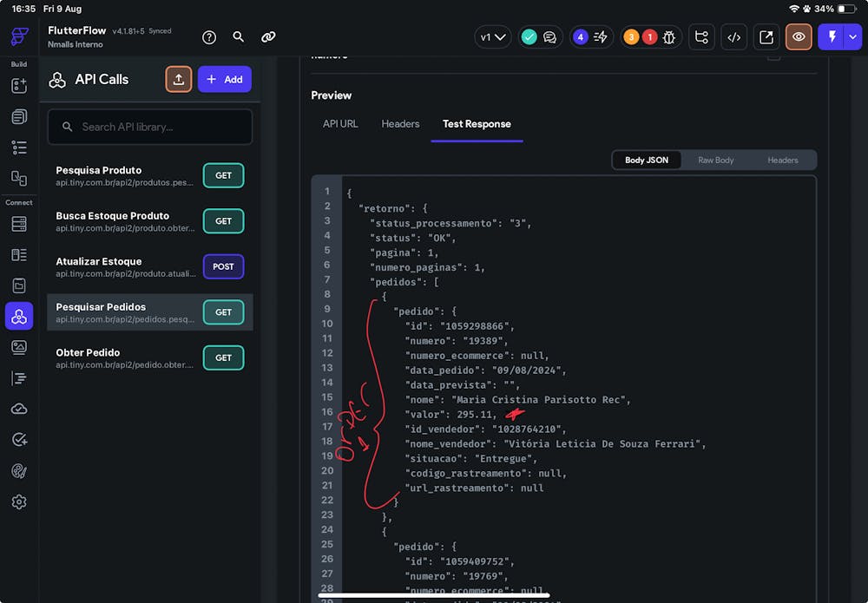Viewport: 868px width, 603px height.
Task: Open the v1 version dropdown
Action: tap(493, 37)
